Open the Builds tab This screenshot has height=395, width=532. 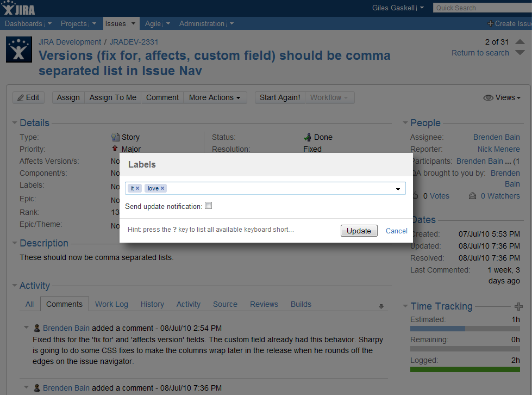(301, 304)
